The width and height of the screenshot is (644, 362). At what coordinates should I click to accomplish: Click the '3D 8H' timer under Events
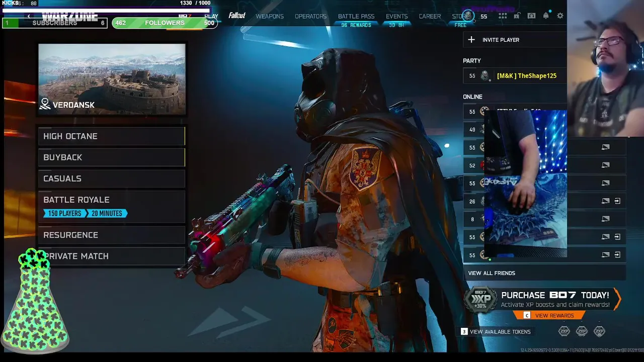tap(396, 25)
